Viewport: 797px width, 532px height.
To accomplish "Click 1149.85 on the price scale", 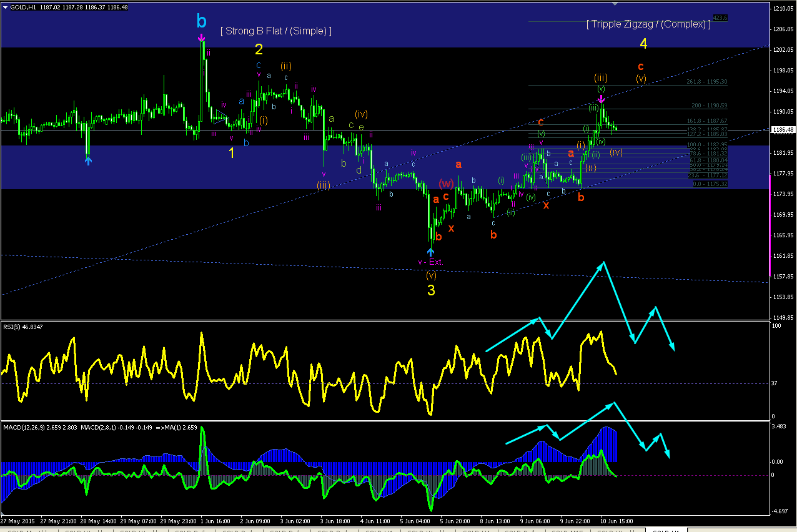I will [x=785, y=318].
